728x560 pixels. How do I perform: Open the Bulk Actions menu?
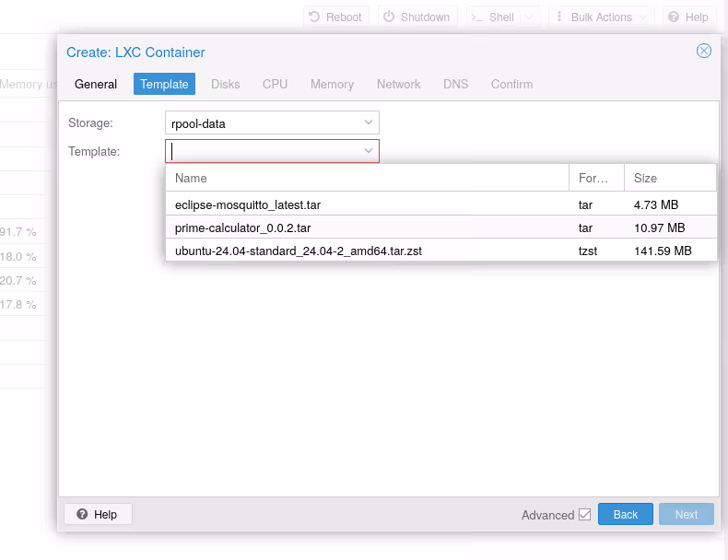point(600,17)
